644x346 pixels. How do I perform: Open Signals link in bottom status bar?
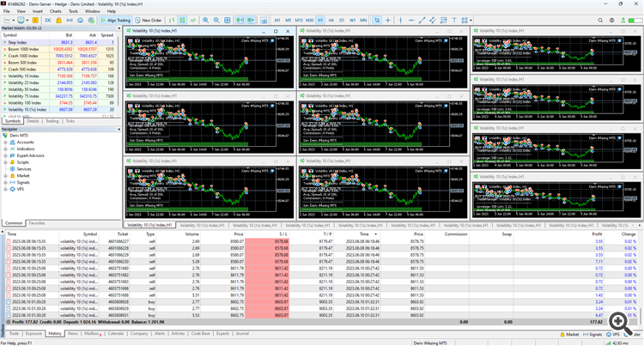pyautogui.click(x=592, y=335)
